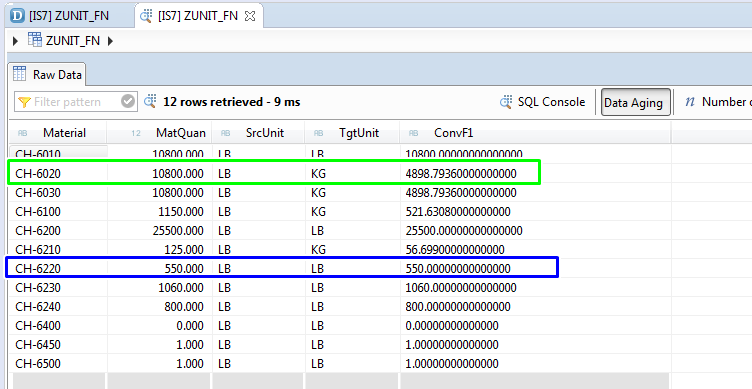This screenshot has height=389, width=752.
Task: Expand the breadcrumb arrow before ZUNIT_FN
Action: (15, 41)
